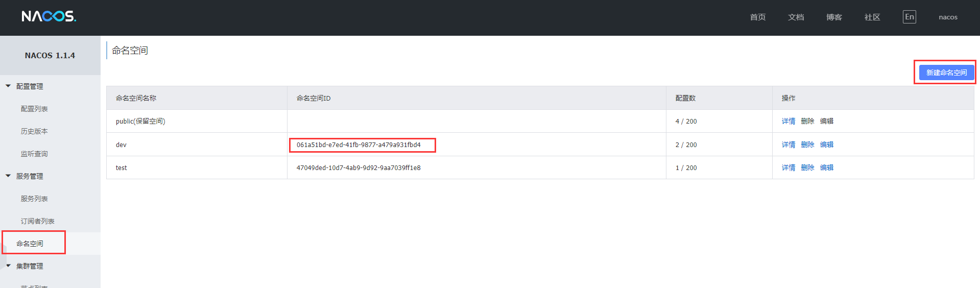Open 配置列表 in the sidebar
Viewport: 980px width, 288px height.
[34, 109]
